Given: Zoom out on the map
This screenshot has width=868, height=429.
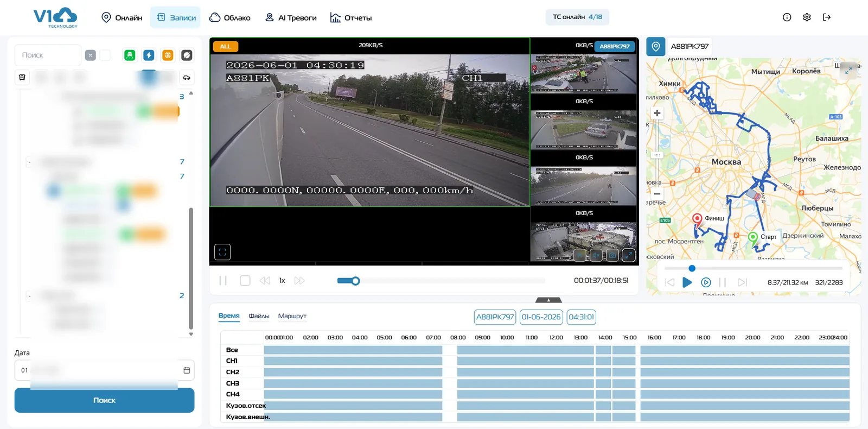Looking at the screenshot, I should (x=657, y=193).
